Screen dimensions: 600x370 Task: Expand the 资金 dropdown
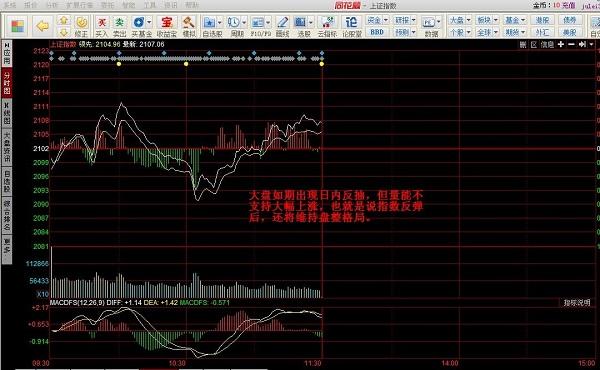tap(377, 20)
